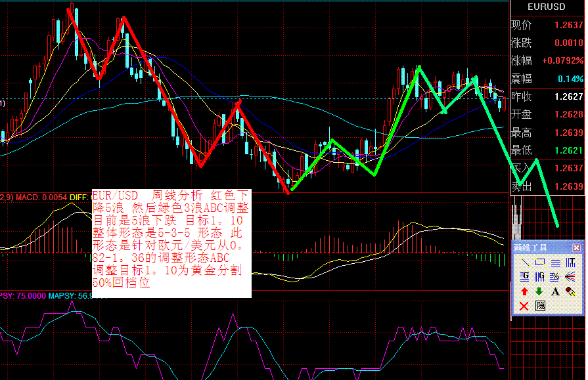Click the 震幅 value 0.14%

coord(570,79)
